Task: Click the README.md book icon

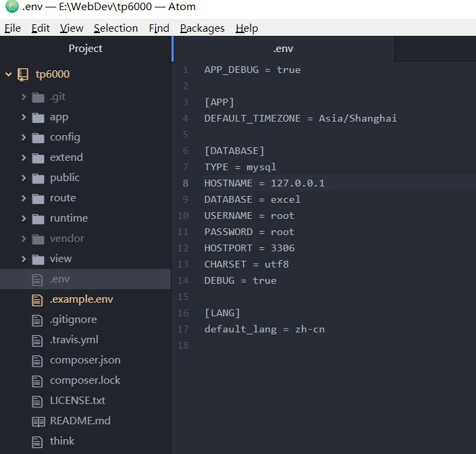Action: click(x=38, y=421)
